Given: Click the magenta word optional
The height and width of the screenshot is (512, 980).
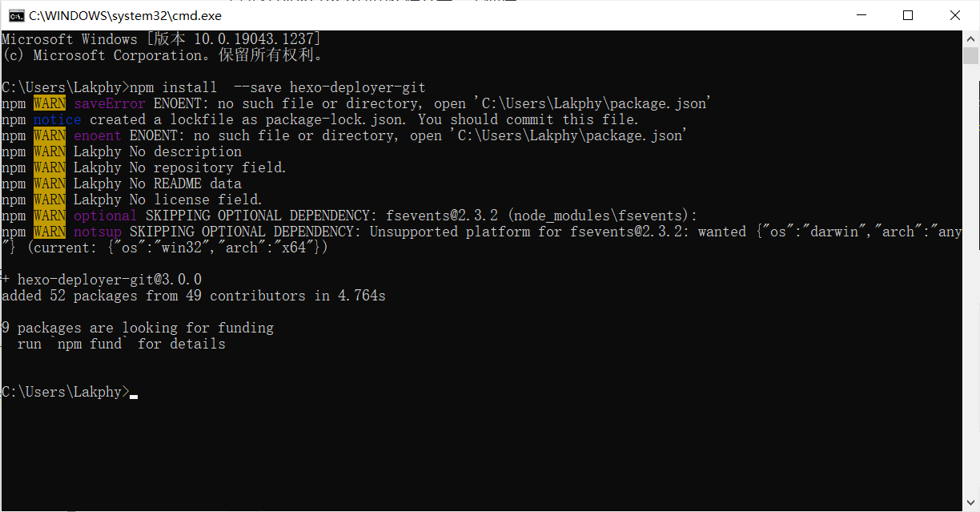Looking at the screenshot, I should [x=105, y=216].
